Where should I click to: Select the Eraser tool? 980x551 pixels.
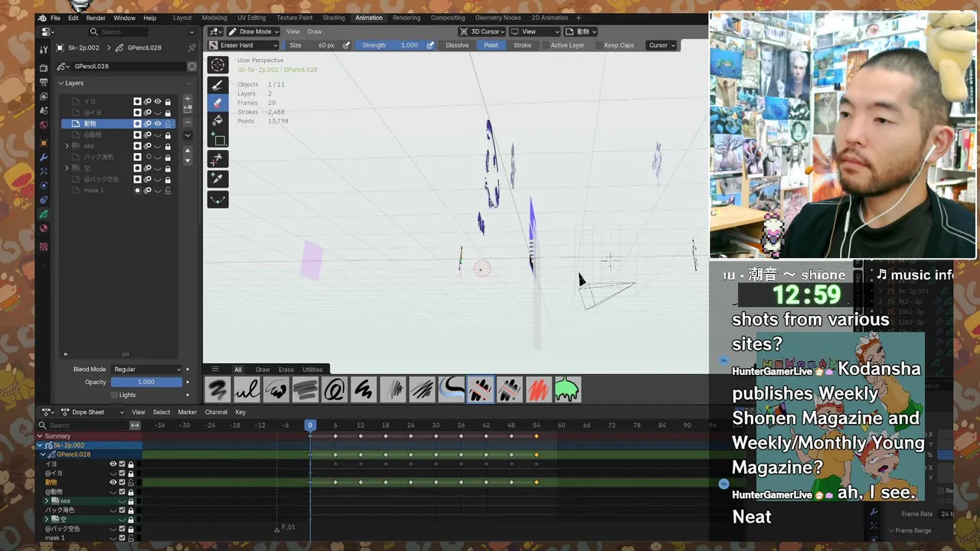click(217, 103)
